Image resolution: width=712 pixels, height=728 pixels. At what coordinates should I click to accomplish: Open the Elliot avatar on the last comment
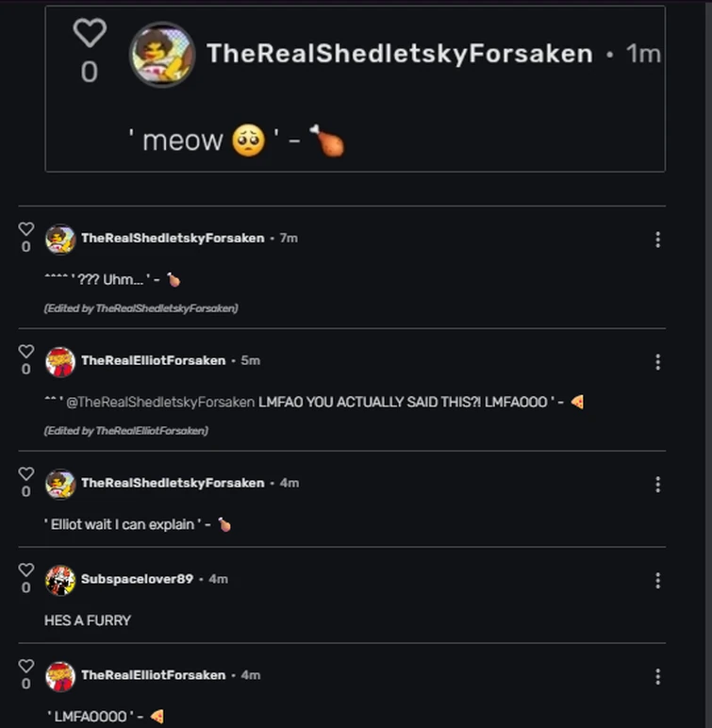click(x=60, y=676)
